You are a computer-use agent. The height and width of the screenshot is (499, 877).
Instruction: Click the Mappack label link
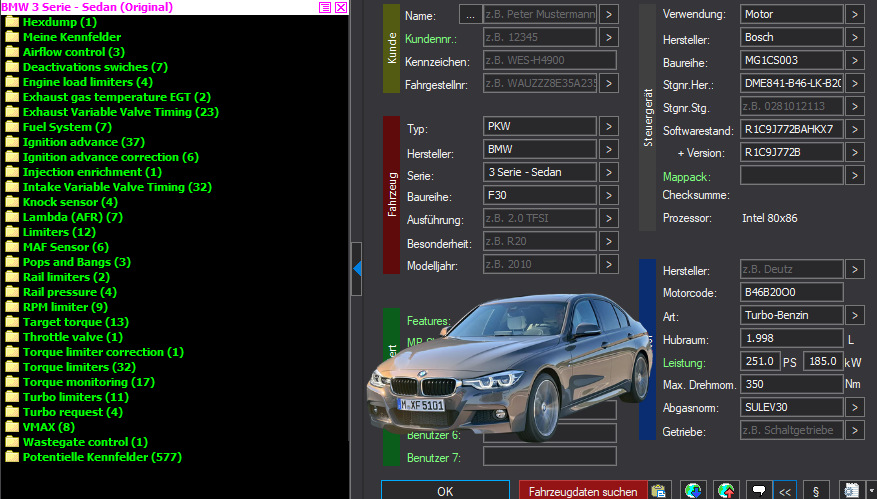(686, 177)
